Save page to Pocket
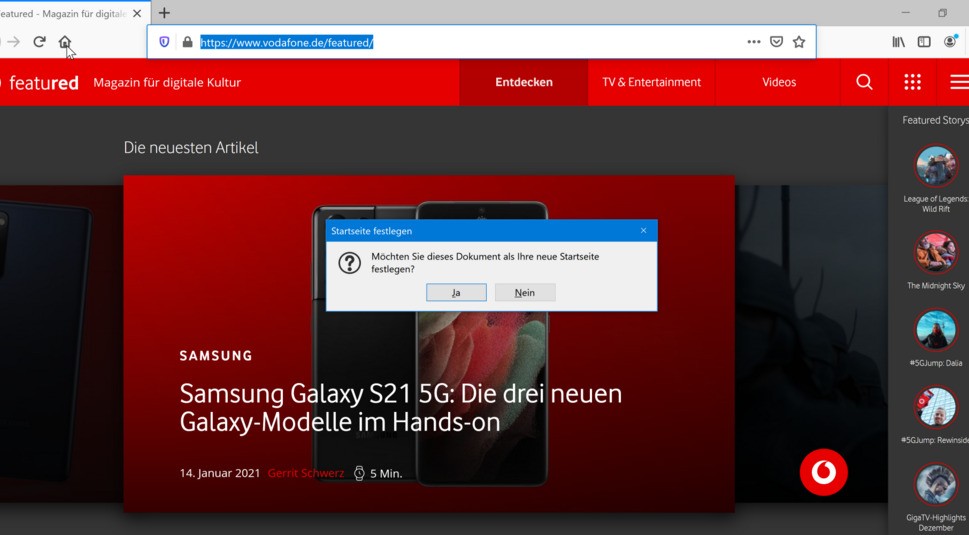The width and height of the screenshot is (969, 535). (777, 42)
